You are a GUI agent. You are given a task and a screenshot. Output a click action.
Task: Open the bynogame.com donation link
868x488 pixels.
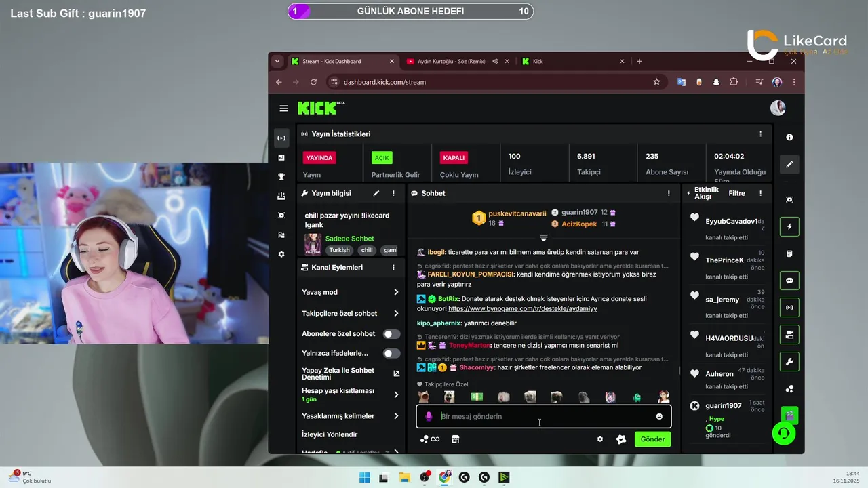[x=522, y=308]
